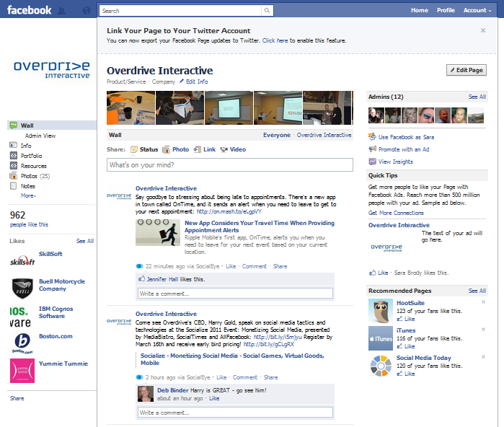Click the Edit Info pencil link

(x=193, y=82)
